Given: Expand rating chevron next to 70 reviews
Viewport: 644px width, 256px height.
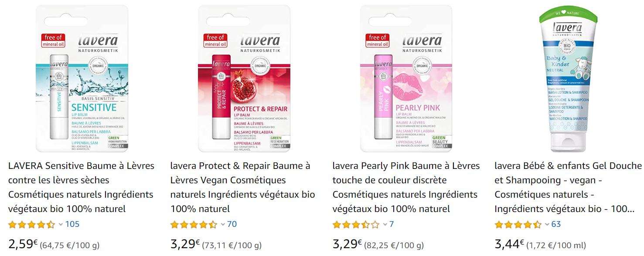Looking at the screenshot, I should click(223, 225).
